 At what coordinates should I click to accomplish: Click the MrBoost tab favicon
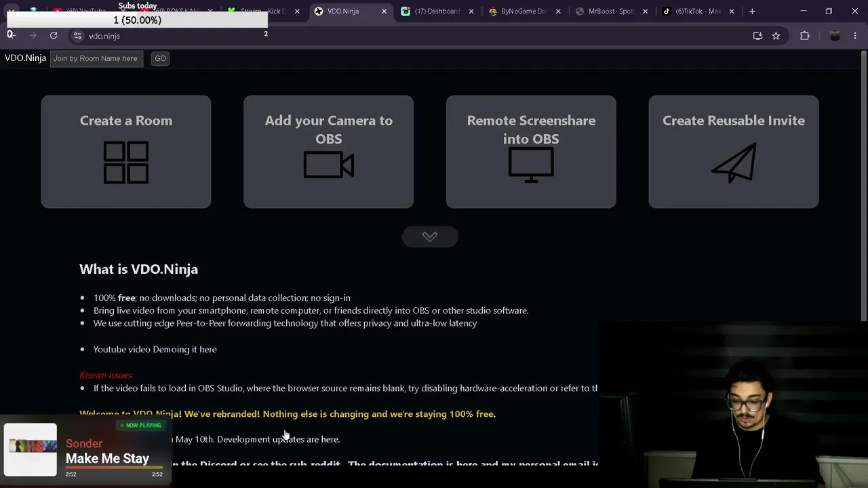580,12
